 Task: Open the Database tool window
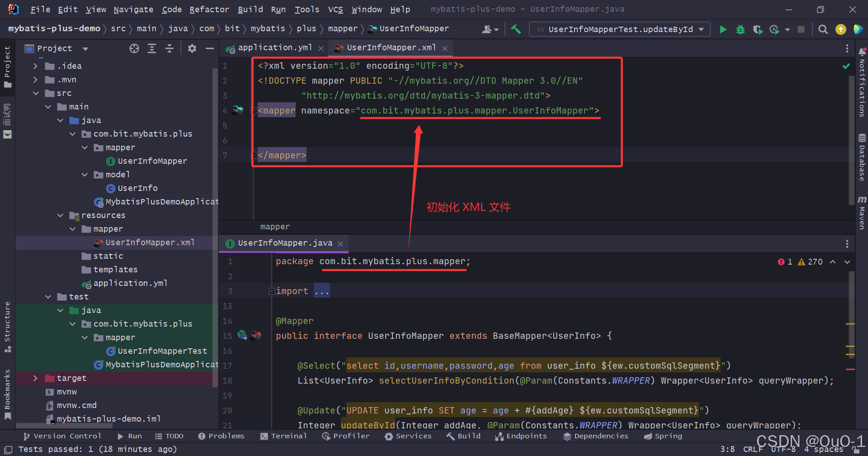coord(862,157)
